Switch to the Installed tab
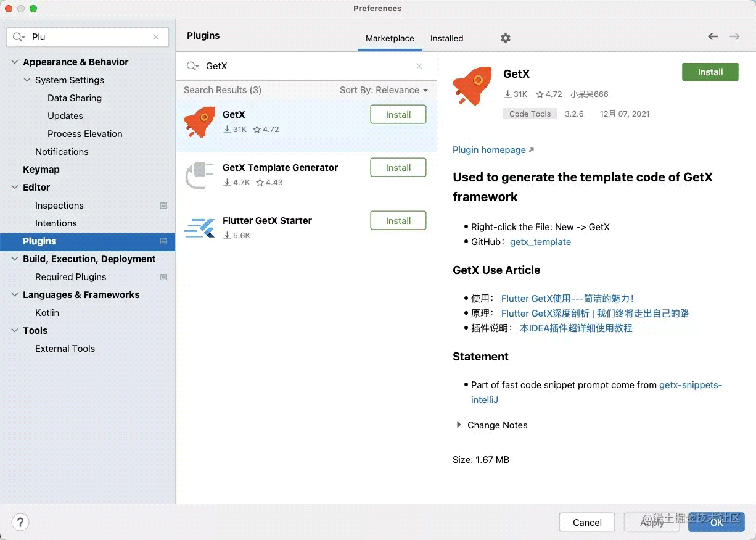This screenshot has width=756, height=540. pos(446,38)
